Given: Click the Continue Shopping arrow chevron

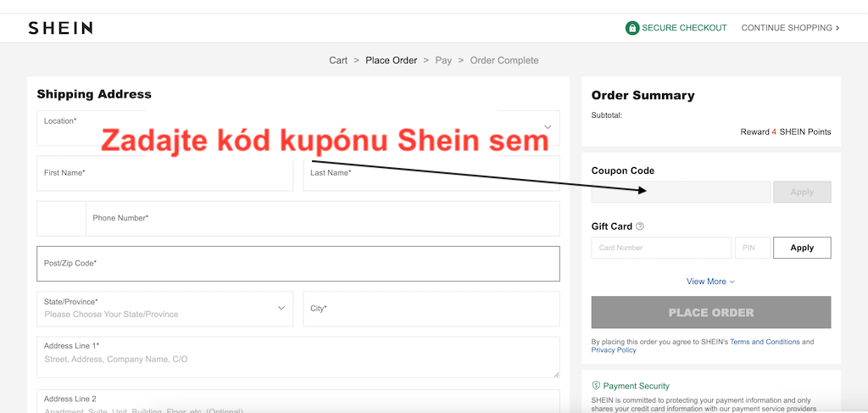Looking at the screenshot, I should pyautogui.click(x=837, y=28).
